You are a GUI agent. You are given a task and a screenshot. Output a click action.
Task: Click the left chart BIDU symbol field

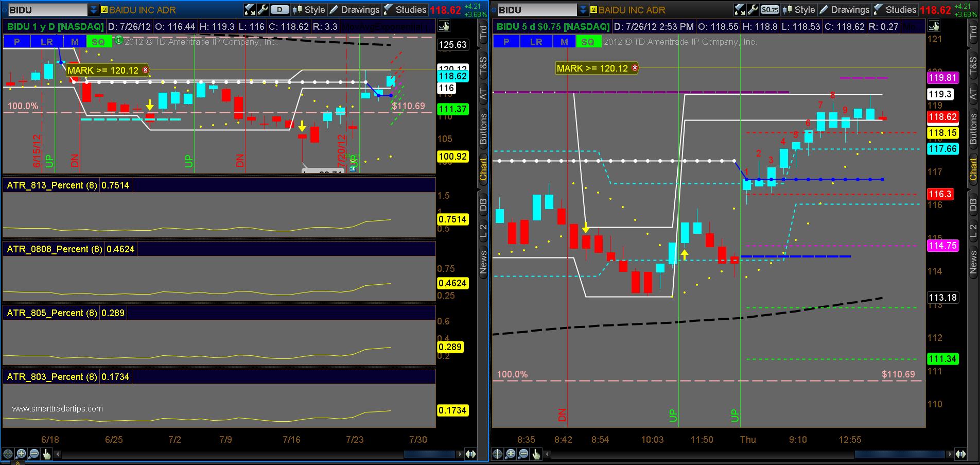click(x=47, y=10)
